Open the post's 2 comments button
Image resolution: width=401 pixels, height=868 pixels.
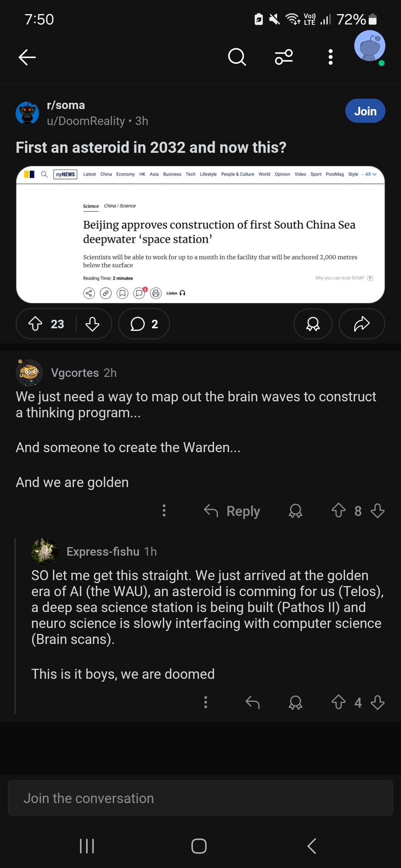click(x=144, y=324)
